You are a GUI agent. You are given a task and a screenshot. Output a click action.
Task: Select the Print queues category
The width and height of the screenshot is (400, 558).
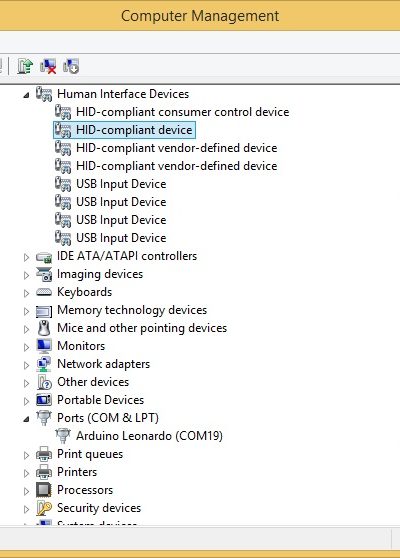tap(90, 454)
